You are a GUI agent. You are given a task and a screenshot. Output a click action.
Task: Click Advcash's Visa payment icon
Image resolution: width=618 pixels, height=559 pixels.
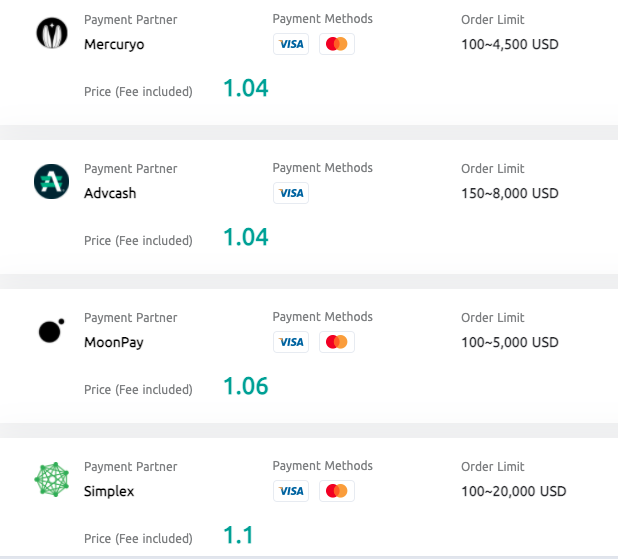click(291, 193)
